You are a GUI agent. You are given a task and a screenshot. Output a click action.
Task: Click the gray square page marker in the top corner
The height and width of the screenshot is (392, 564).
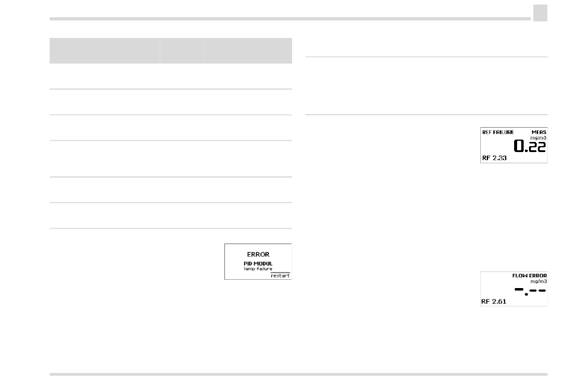(x=540, y=13)
